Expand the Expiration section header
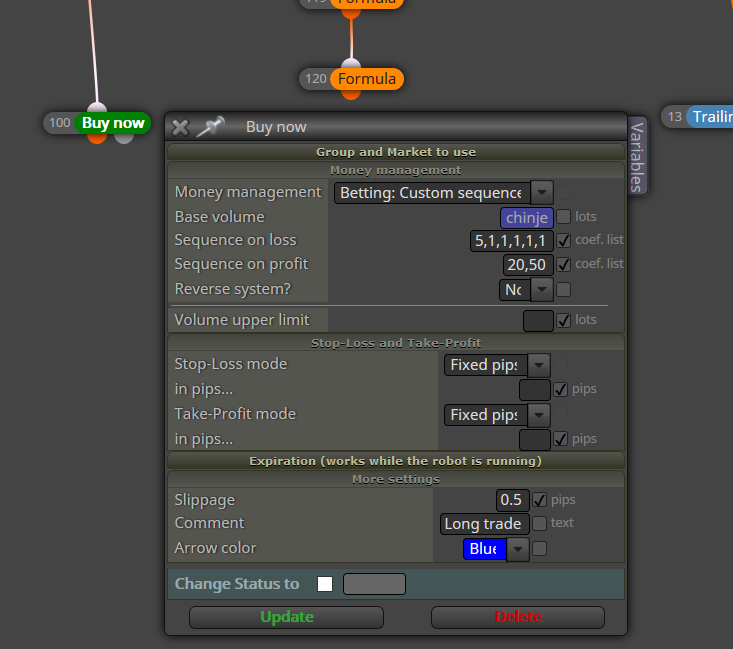The image size is (733, 649). point(396,461)
